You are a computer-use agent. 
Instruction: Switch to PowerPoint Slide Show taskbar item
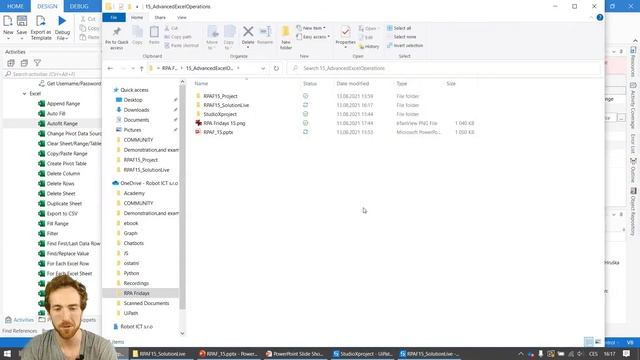pyautogui.click(x=295, y=354)
